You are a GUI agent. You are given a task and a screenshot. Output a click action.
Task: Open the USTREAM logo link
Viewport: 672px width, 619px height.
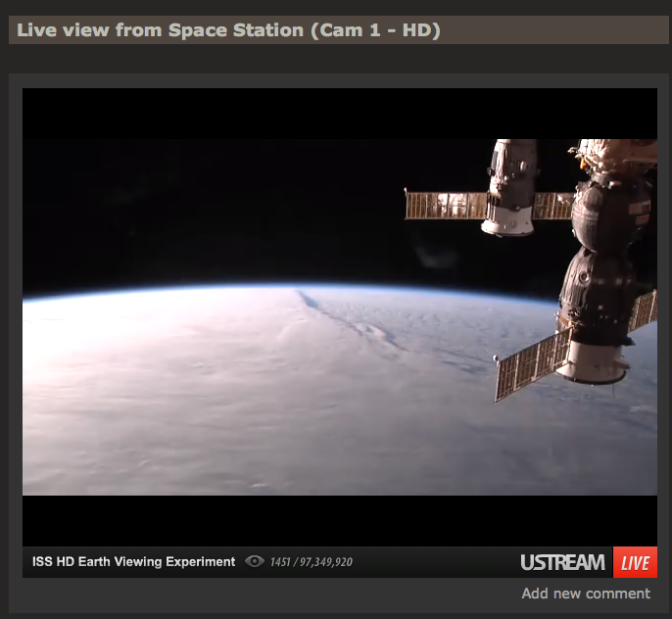click(562, 562)
